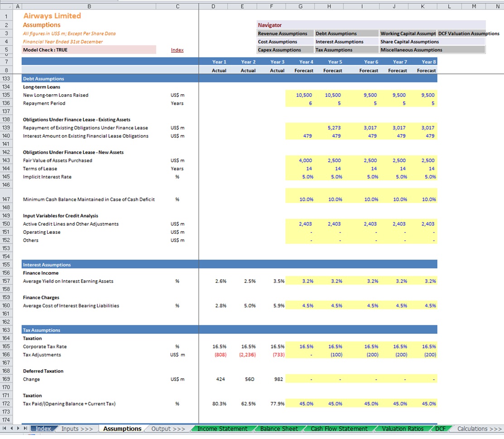The height and width of the screenshot is (439, 504).
Task: Click Tax Assumptions navigator button
Action: coord(346,50)
